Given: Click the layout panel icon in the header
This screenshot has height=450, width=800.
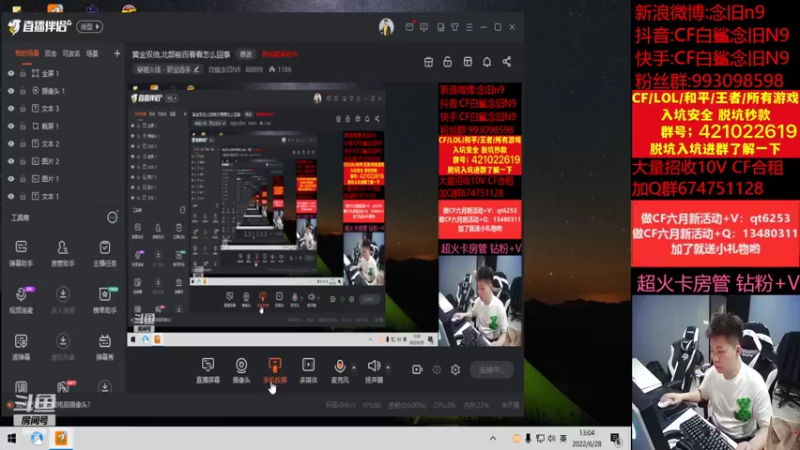Looking at the screenshot, I should point(467,62).
